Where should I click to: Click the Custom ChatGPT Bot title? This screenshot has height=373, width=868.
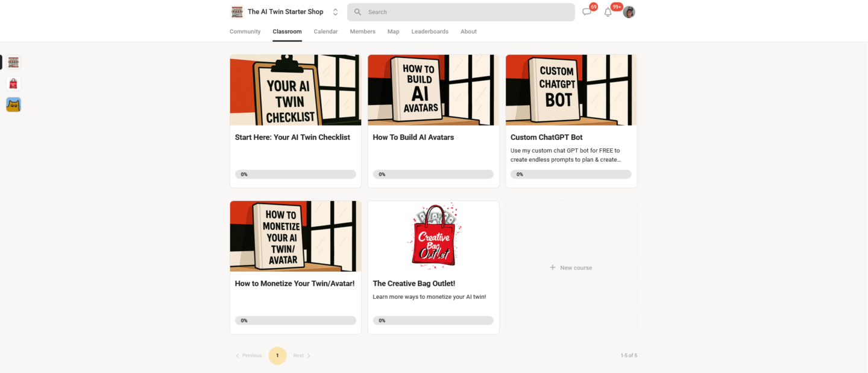click(x=547, y=138)
